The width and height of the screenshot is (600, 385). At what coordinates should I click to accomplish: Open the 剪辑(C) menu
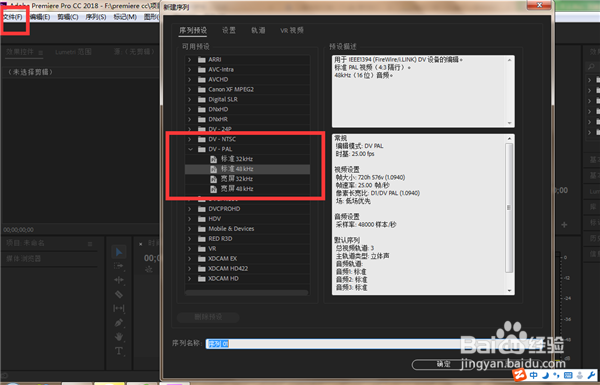tap(68, 17)
